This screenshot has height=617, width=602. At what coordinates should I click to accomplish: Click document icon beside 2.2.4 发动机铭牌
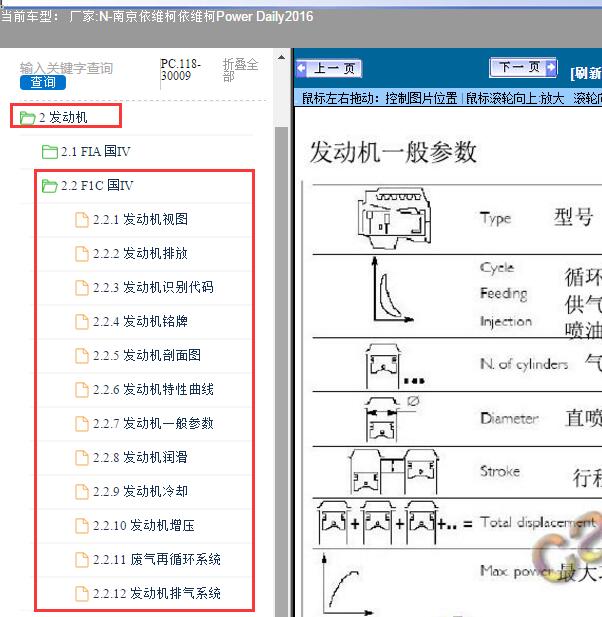pyautogui.click(x=81, y=322)
